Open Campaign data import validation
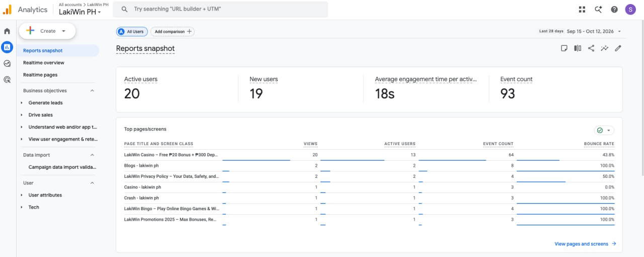Screen dimensions: 644x257 click(62, 167)
